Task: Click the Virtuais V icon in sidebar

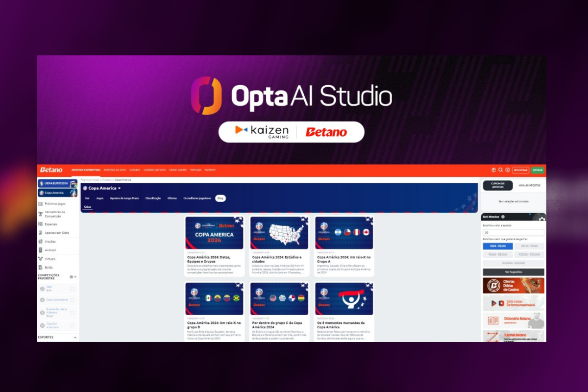Action: coord(40,259)
